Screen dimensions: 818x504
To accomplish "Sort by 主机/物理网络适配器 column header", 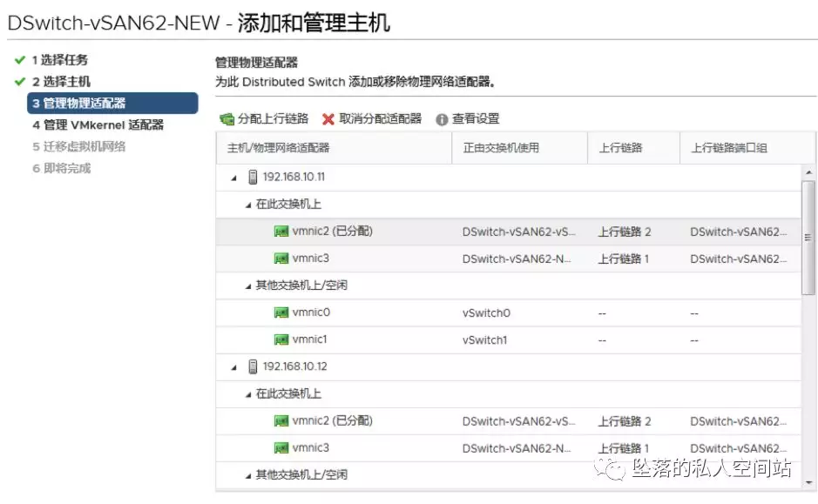I will 334,148.
